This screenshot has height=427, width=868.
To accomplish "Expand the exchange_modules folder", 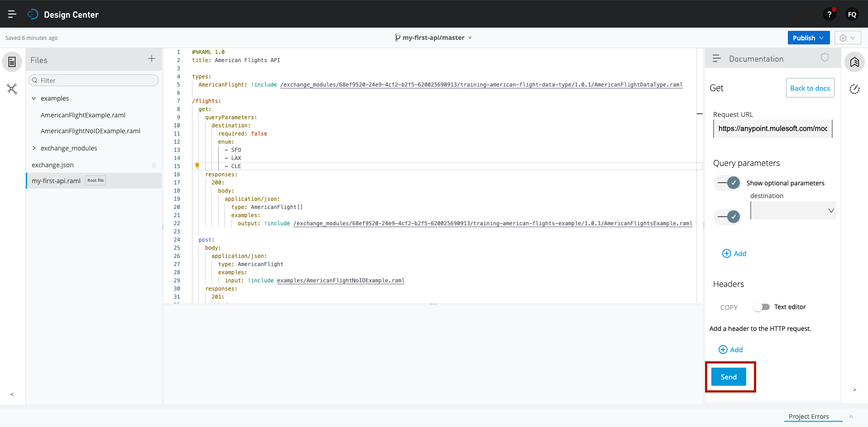I will point(34,148).
